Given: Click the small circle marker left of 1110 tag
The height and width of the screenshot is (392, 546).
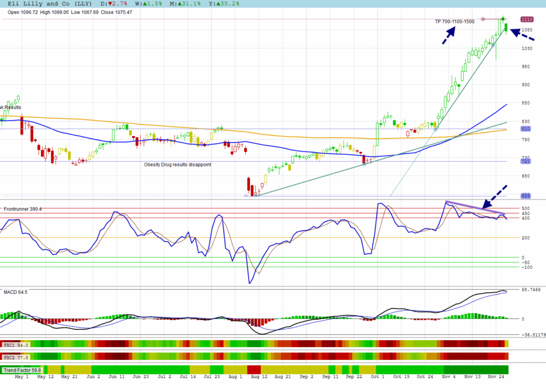Looking at the screenshot, I should [483, 19].
